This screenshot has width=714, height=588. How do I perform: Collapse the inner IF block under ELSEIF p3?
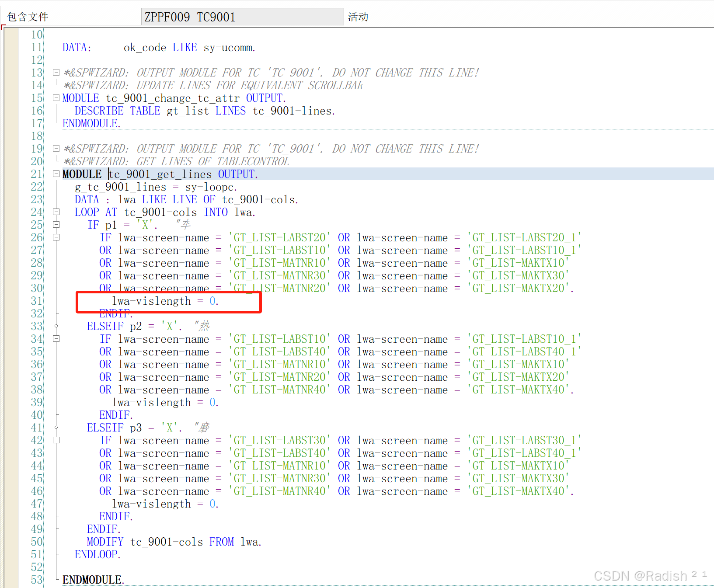point(56,440)
